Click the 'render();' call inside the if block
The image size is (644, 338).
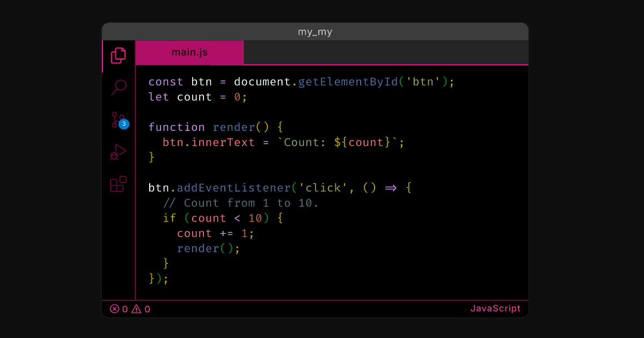209,248
